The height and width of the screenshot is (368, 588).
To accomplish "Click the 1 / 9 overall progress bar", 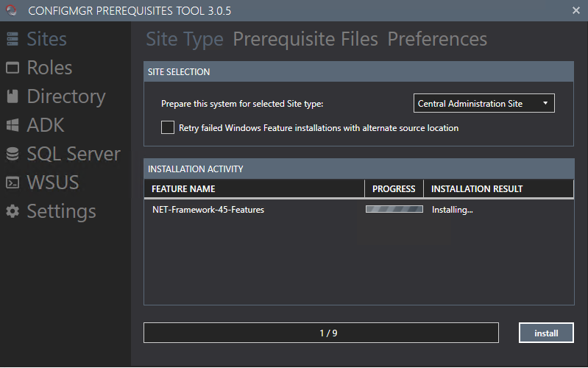I will (x=321, y=333).
